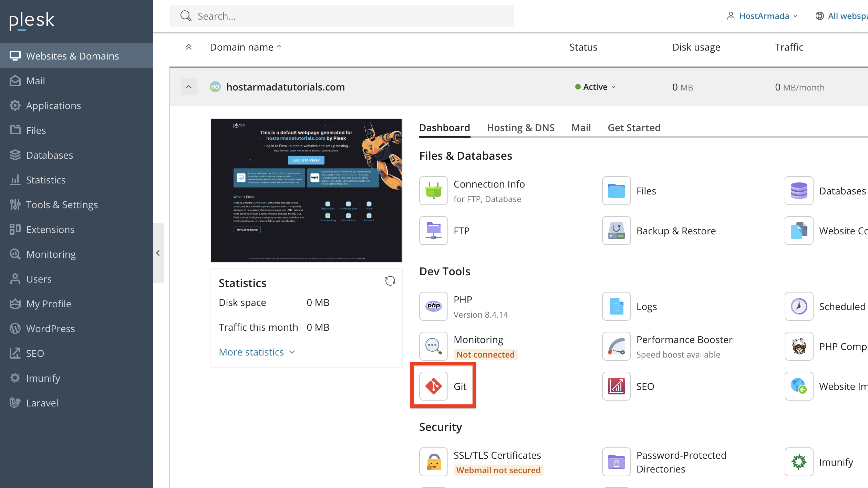Open Extensions in the sidebar
The height and width of the screenshot is (488, 868).
(50, 230)
